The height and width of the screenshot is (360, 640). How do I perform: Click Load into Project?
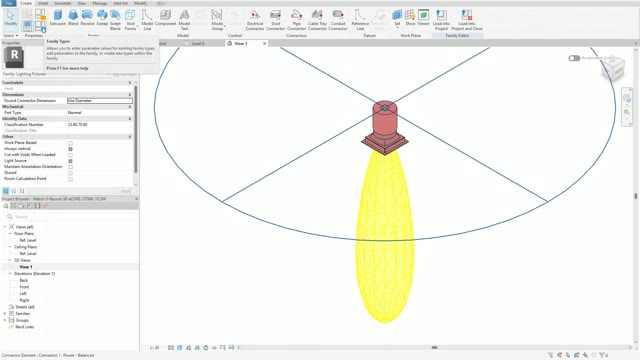click(441, 20)
